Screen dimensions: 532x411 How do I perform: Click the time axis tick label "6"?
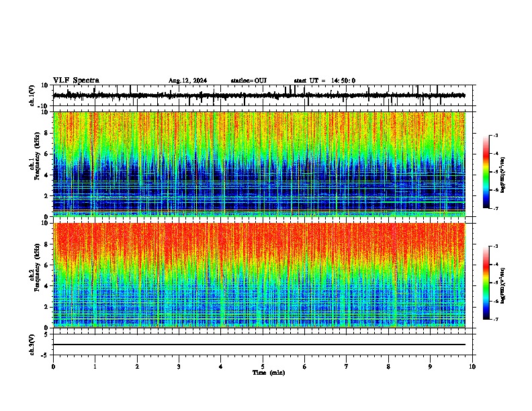tap(305, 367)
